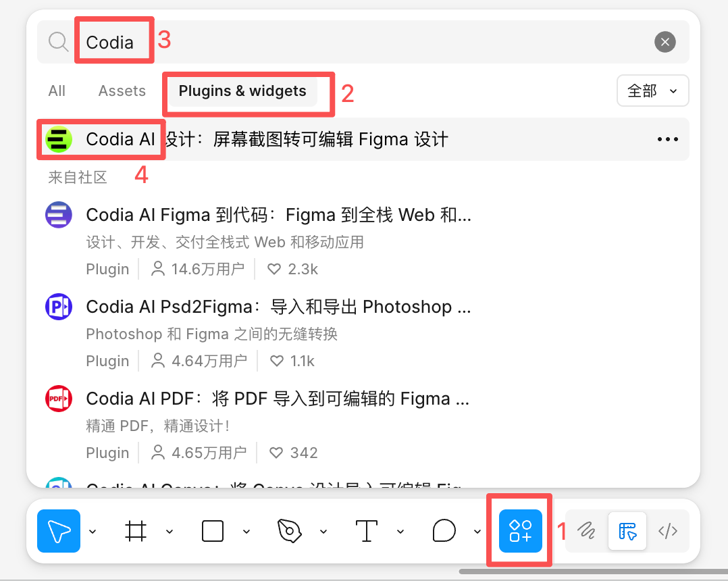Viewport: 728px width, 581px height.
Task: Click description Photoshop 和 Figma 之间的无缝转换
Action: coord(212,334)
